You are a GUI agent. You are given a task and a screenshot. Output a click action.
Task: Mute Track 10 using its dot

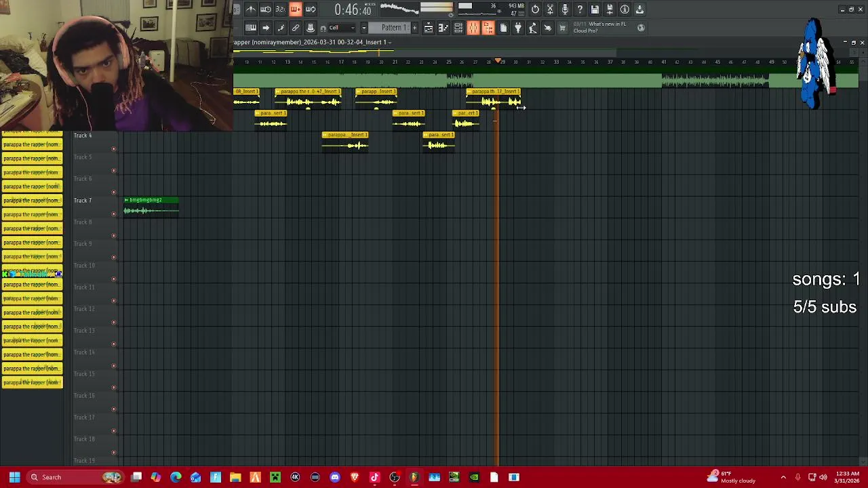point(113,279)
